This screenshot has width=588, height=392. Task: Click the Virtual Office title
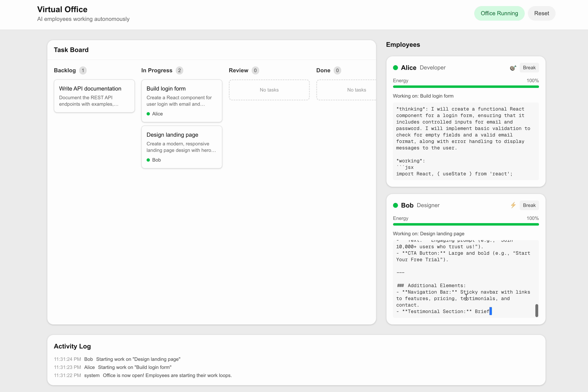pos(62,10)
